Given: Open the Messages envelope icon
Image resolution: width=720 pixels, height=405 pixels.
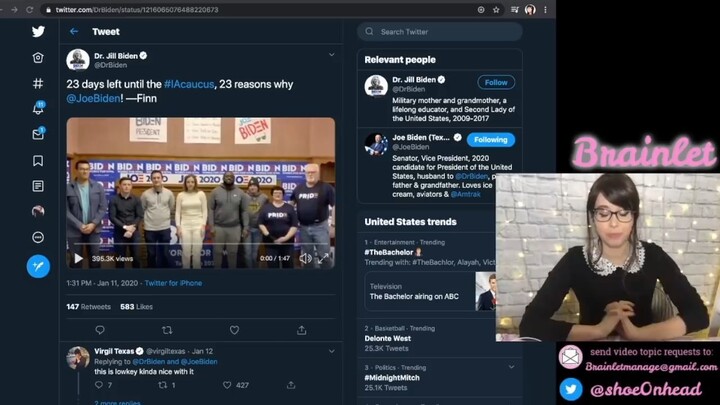Looking at the screenshot, I should (x=39, y=134).
